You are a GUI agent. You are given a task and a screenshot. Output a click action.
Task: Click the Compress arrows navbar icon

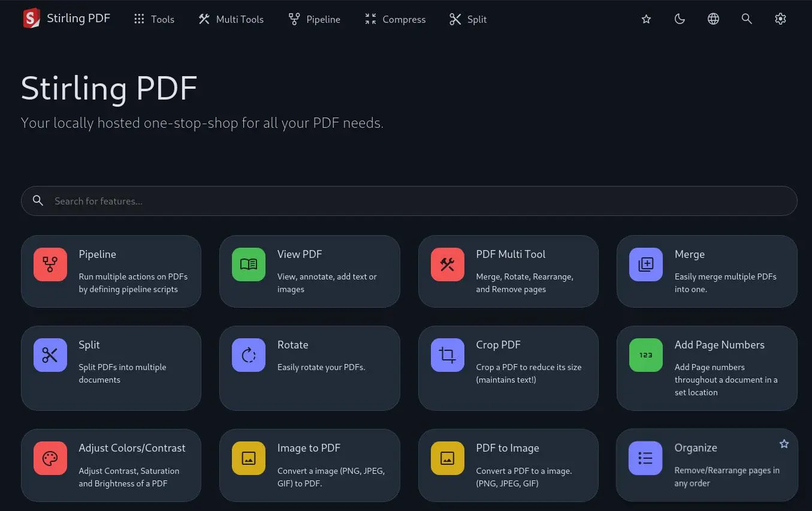[370, 19]
